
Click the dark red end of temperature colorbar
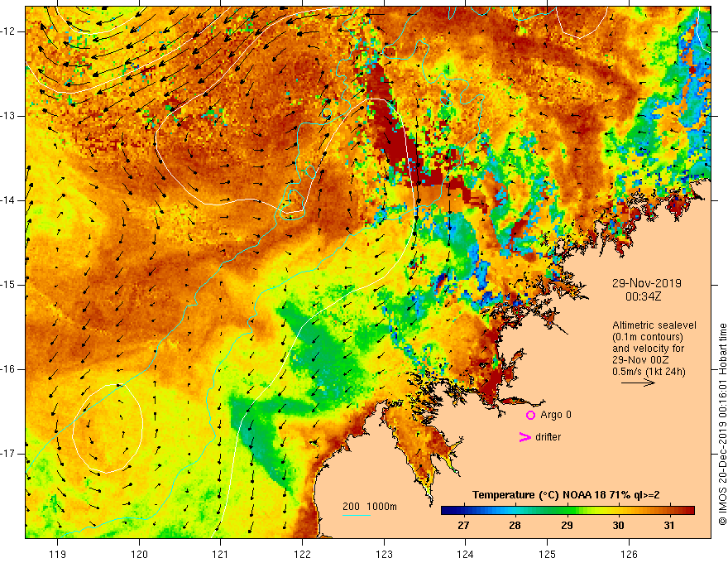(689, 511)
